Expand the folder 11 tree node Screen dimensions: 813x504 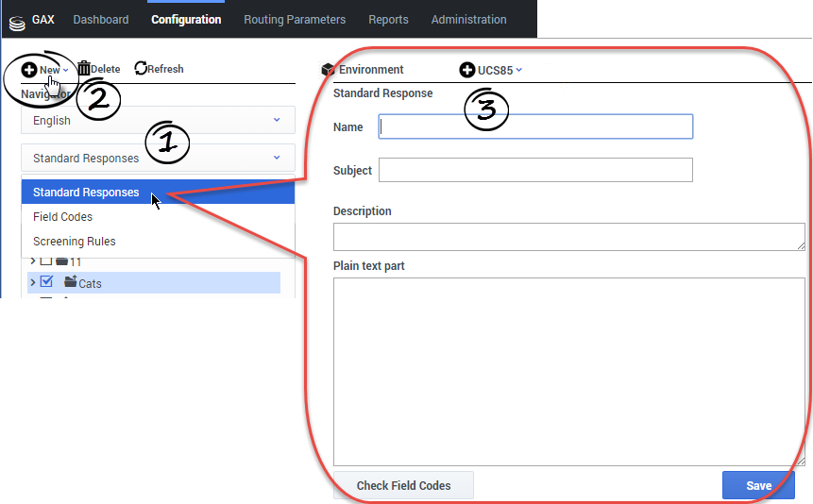(x=33, y=261)
